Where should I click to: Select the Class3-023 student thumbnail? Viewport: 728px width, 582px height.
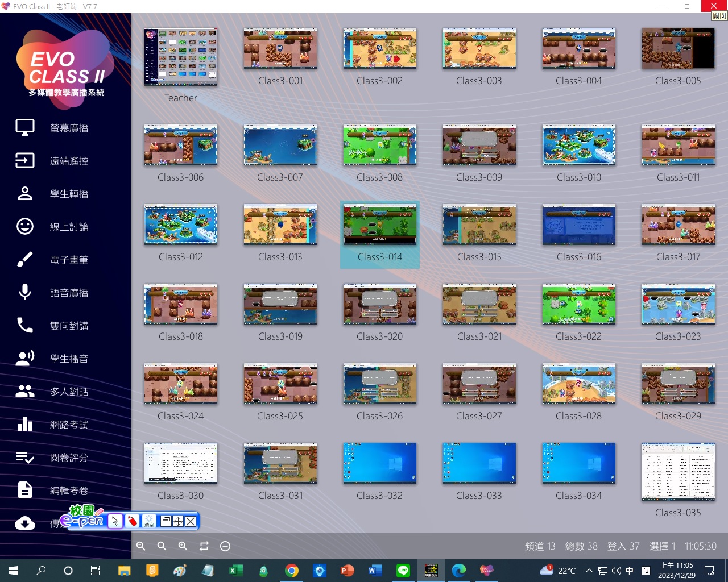point(679,304)
